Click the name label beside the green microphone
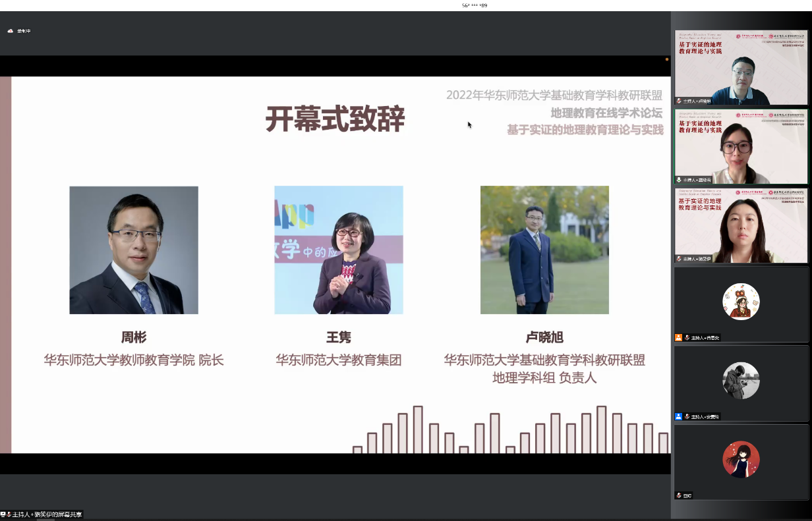The width and height of the screenshot is (812, 521). [697, 180]
